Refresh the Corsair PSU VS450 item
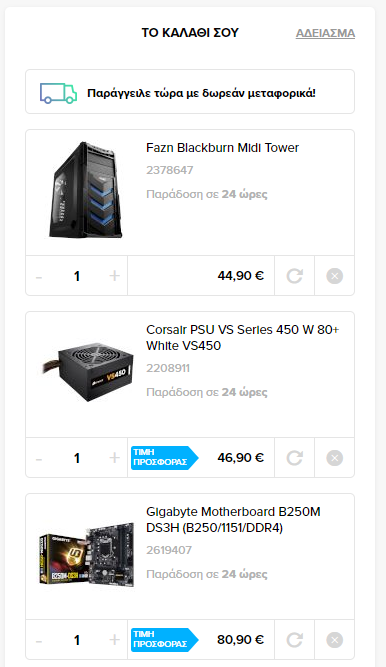Image resolution: width=386 pixels, height=667 pixels. pos(295,458)
